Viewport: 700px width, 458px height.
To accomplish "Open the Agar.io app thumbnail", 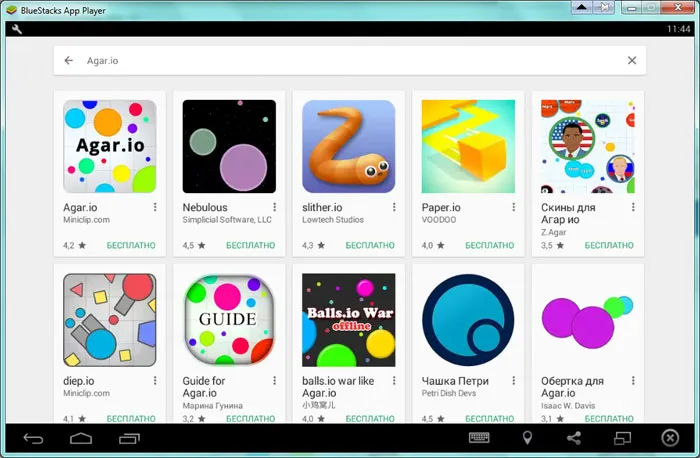I will (x=109, y=145).
